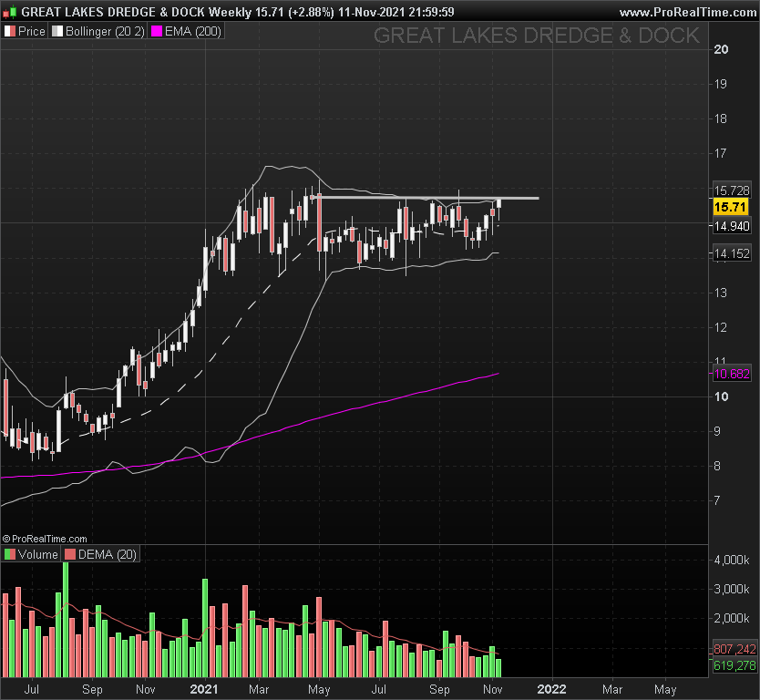Image resolution: width=760 pixels, height=700 pixels.
Task: Click the 2021 time axis label
Action: click(x=204, y=689)
